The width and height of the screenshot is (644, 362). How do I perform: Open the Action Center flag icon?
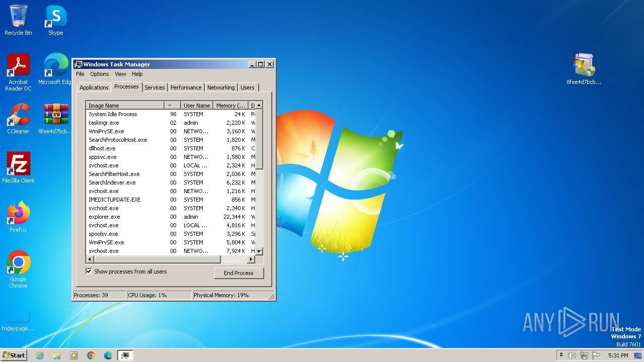596,355
